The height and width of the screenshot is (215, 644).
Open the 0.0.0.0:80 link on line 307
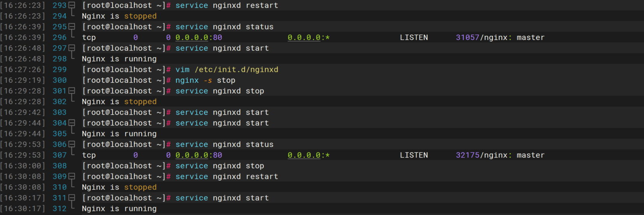coord(199,155)
